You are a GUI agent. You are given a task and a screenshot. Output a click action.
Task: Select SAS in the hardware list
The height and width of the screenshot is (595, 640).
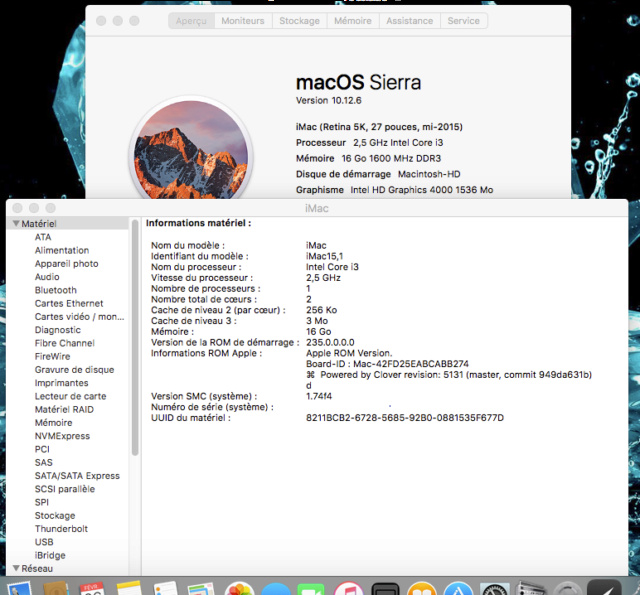(44, 462)
